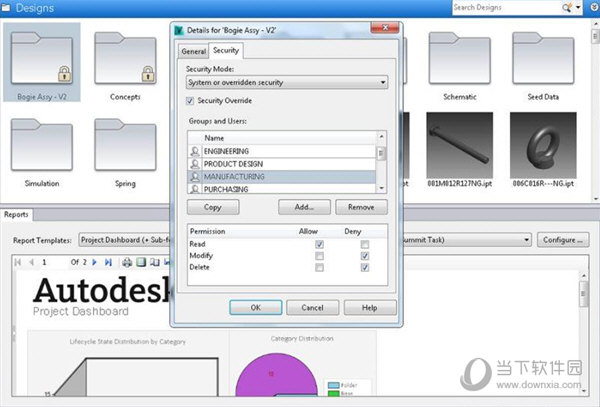The height and width of the screenshot is (407, 600).
Task: Confirm dialog with OK button
Action: (x=256, y=308)
